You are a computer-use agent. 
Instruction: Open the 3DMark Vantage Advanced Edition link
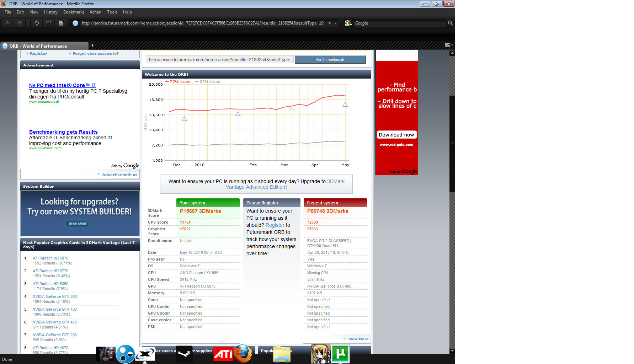285,184
